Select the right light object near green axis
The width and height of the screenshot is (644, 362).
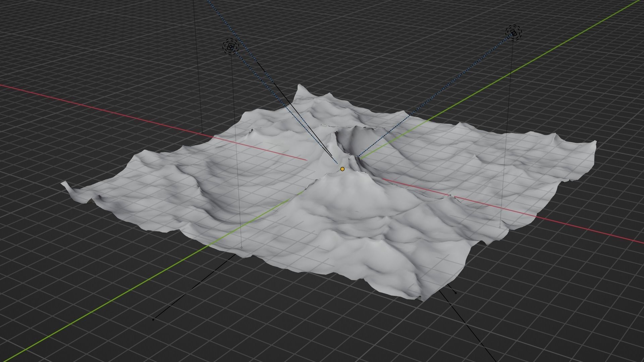click(x=514, y=33)
